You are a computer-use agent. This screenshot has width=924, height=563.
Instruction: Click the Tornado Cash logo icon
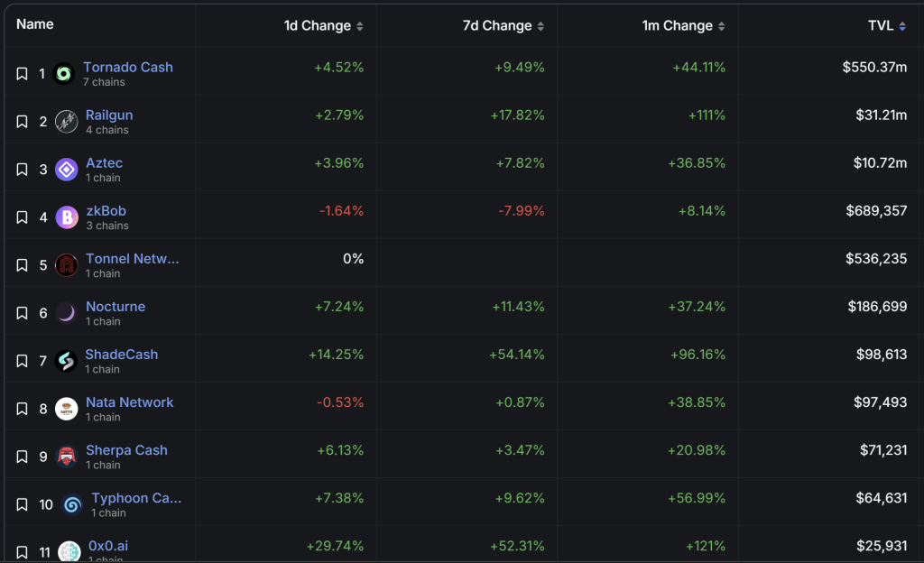coord(64,74)
